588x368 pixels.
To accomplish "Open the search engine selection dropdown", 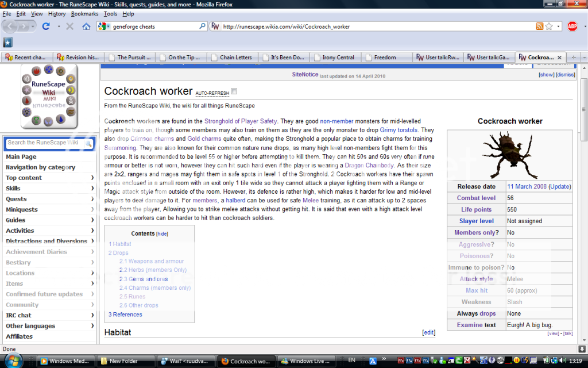I will 105,26.
